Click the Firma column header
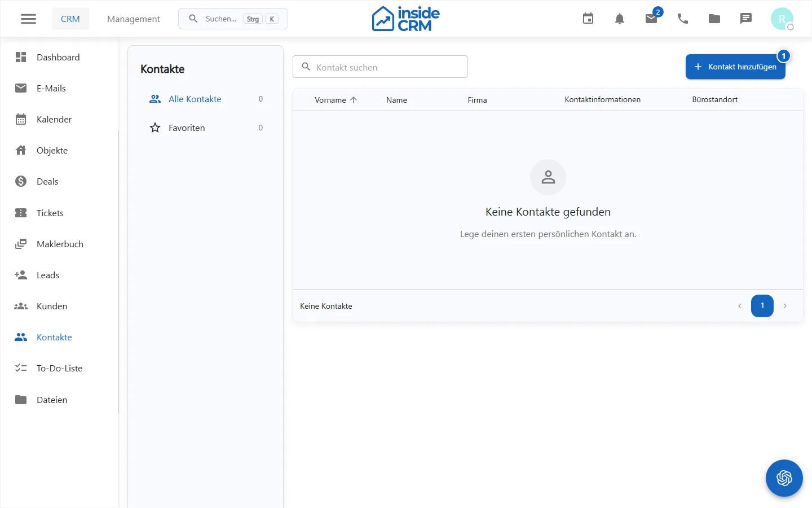This screenshot has width=812, height=508. point(477,100)
